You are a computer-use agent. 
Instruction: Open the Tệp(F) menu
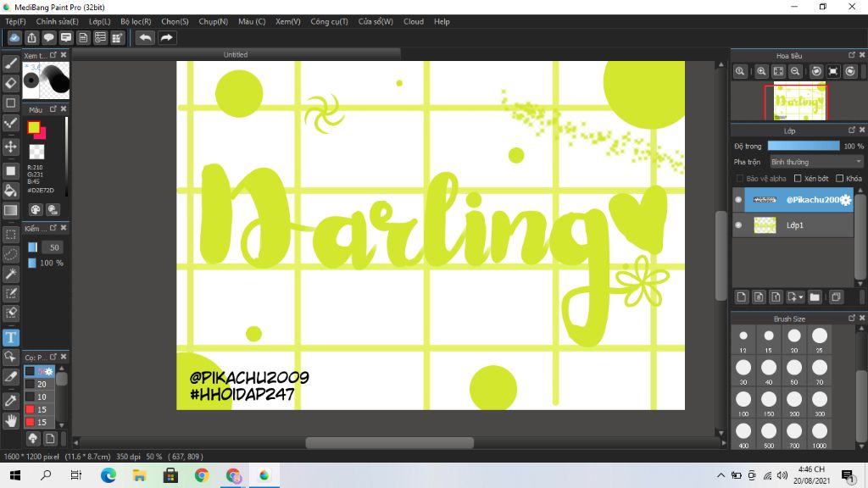click(x=15, y=21)
